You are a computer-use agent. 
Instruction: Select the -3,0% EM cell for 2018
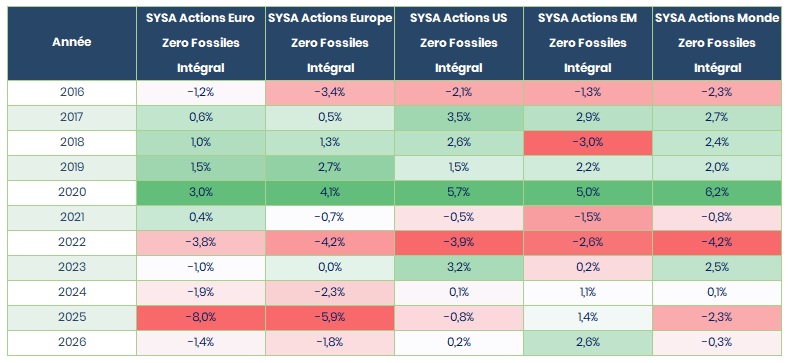588,142
